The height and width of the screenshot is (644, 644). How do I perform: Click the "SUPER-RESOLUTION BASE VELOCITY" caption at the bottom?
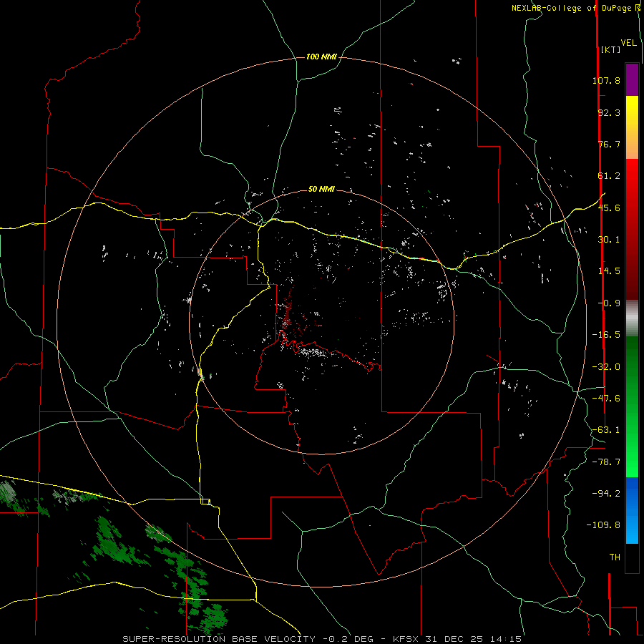(219, 639)
